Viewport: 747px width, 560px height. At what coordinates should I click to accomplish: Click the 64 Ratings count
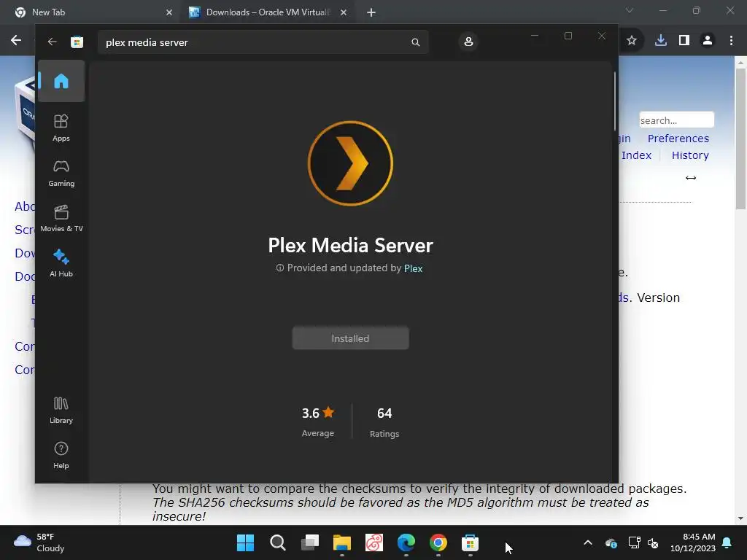point(384,421)
